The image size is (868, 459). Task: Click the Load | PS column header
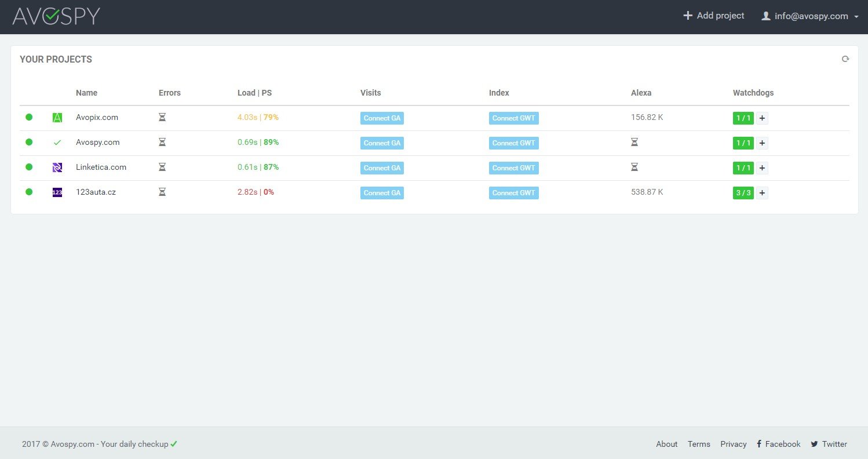(254, 93)
